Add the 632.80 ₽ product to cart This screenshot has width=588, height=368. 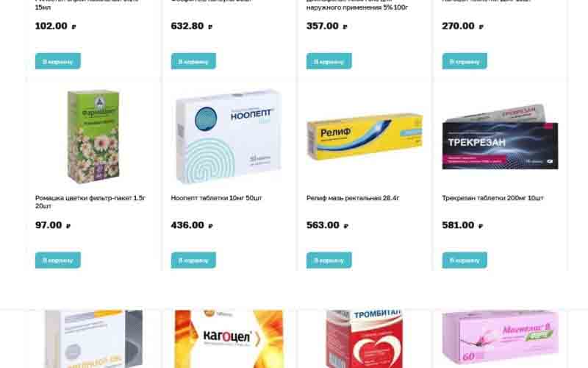tap(193, 61)
